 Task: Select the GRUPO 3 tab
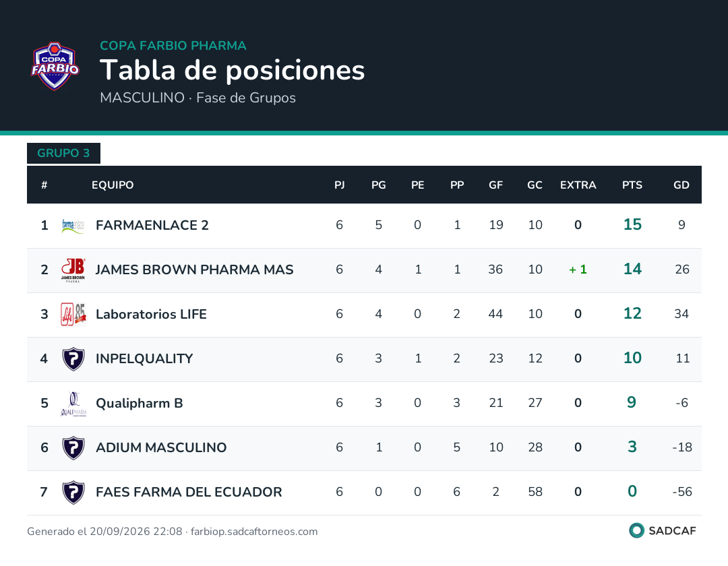click(x=63, y=153)
